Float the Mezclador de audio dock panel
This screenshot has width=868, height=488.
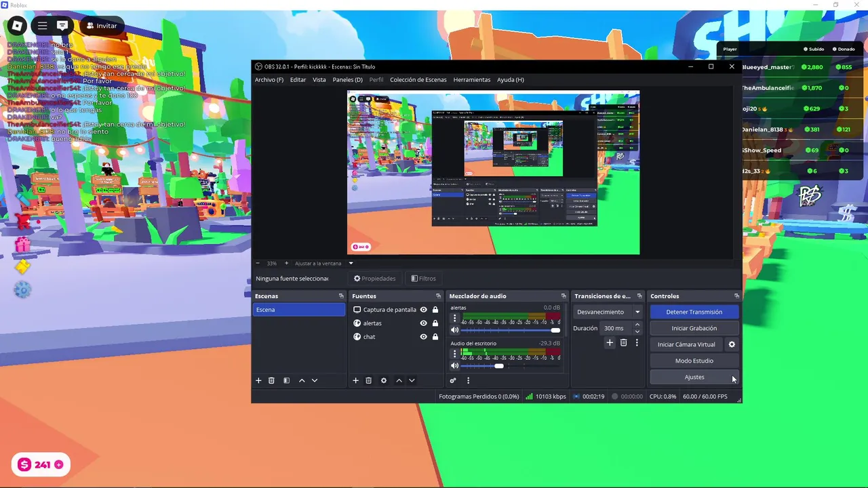tap(564, 296)
